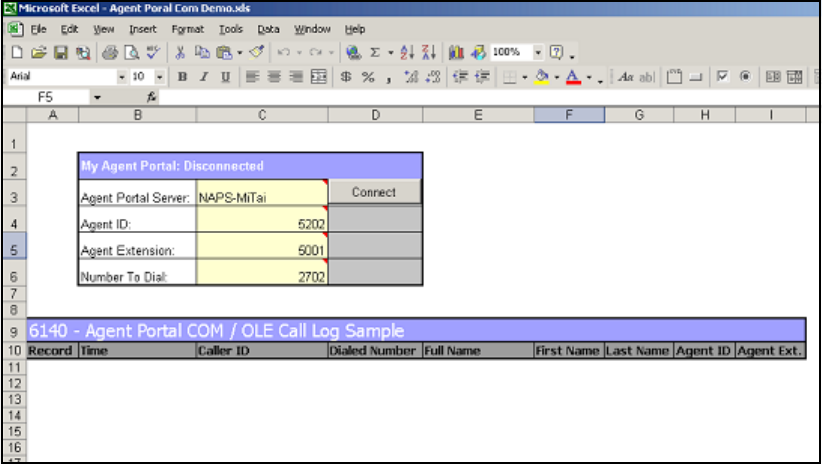
Task: Select the Number To Dial cell 2702
Action: (262, 272)
